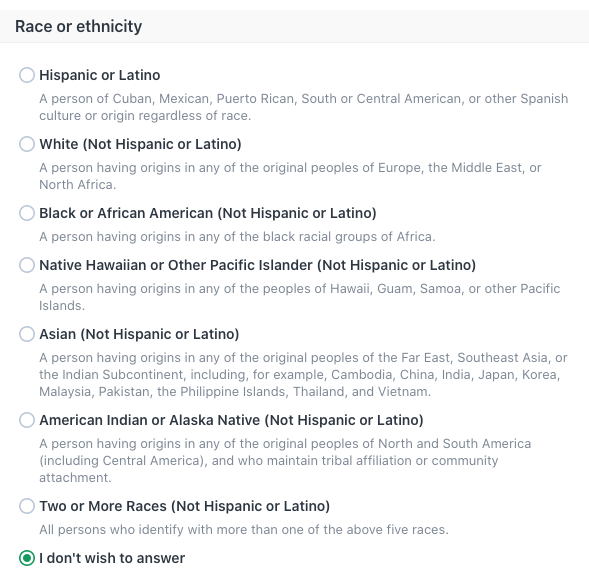Click the "Native Hawaiian or Other Pacific Islander" label
The height and width of the screenshot is (585, 589).
click(258, 265)
